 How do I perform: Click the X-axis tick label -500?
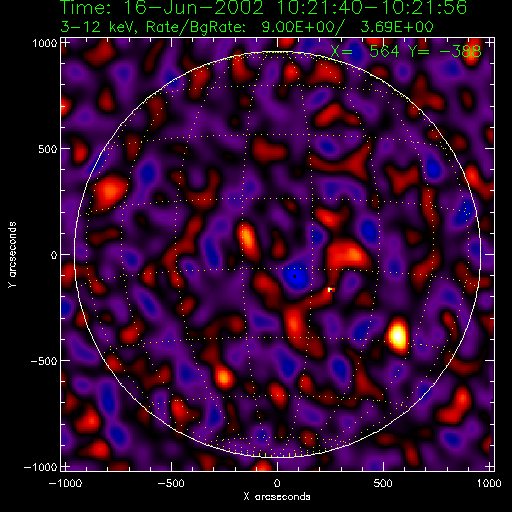click(x=171, y=483)
